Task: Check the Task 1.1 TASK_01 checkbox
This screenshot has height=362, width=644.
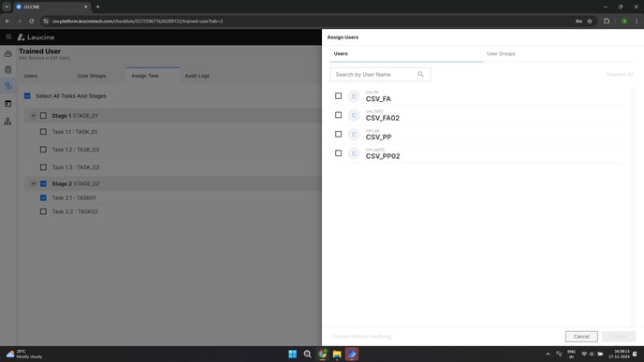Action: point(43,132)
